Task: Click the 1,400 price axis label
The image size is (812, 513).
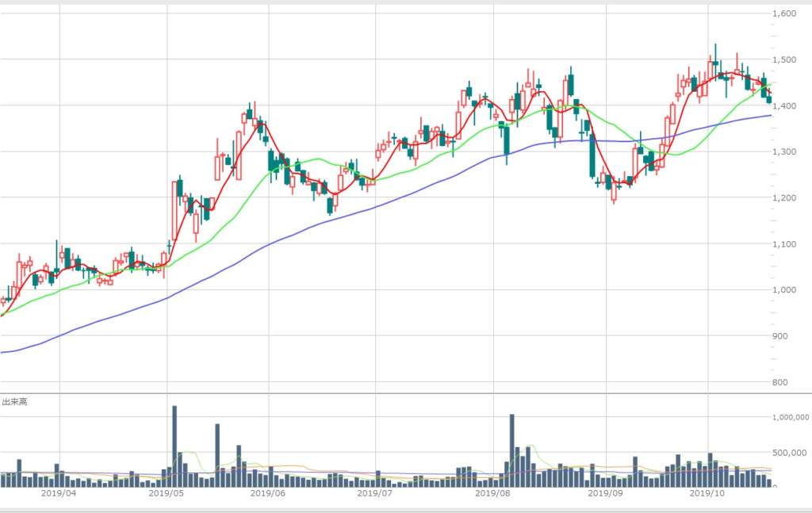Action: 784,105
